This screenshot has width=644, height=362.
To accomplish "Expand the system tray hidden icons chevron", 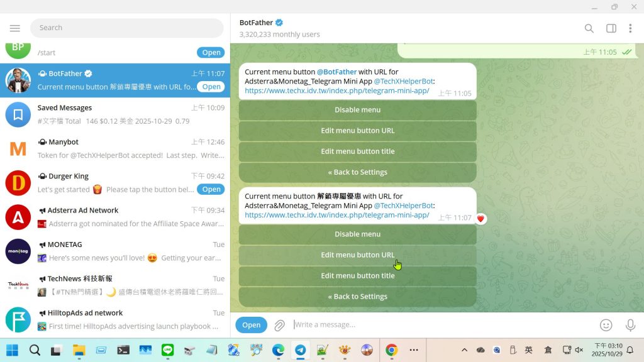I will pos(464,350).
